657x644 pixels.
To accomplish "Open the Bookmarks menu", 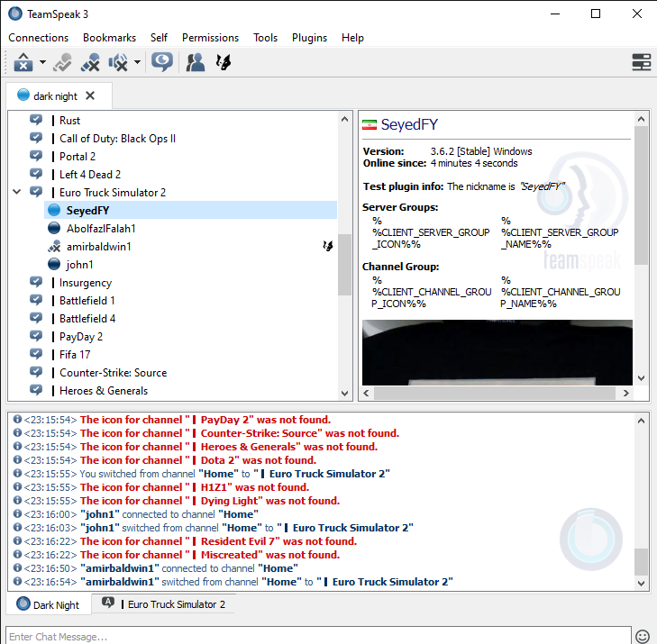I will [109, 38].
